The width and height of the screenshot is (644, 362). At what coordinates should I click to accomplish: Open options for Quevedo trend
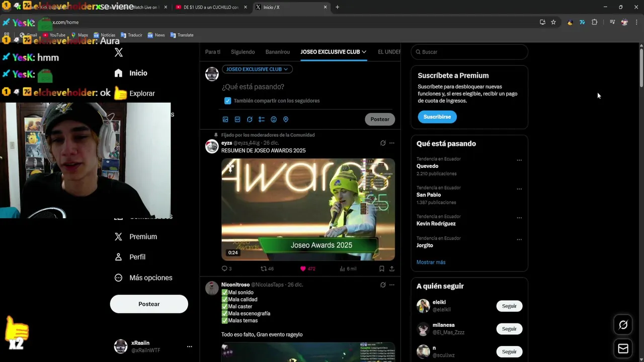point(519,160)
